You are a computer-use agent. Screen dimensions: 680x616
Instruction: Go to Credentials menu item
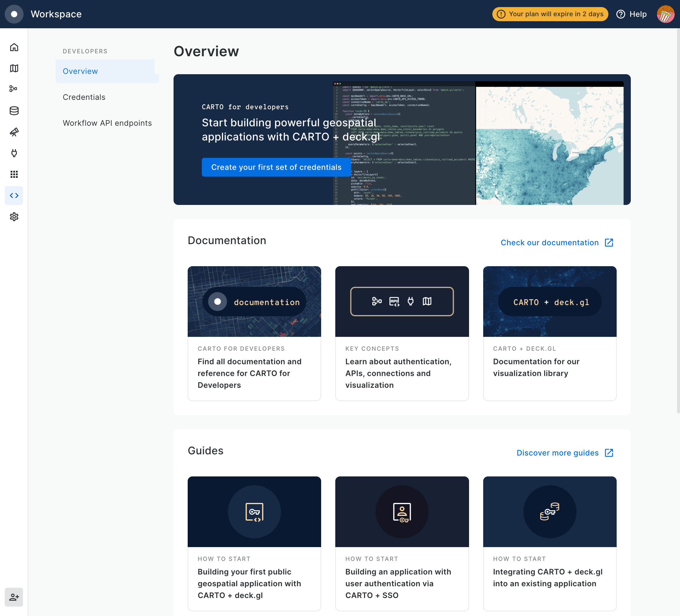(84, 97)
